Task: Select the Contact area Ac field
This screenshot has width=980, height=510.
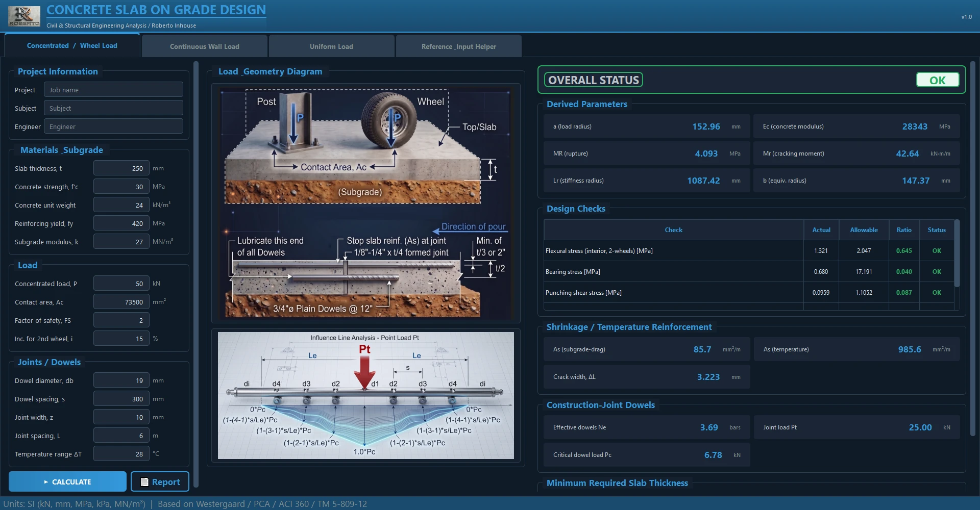Action: [121, 302]
